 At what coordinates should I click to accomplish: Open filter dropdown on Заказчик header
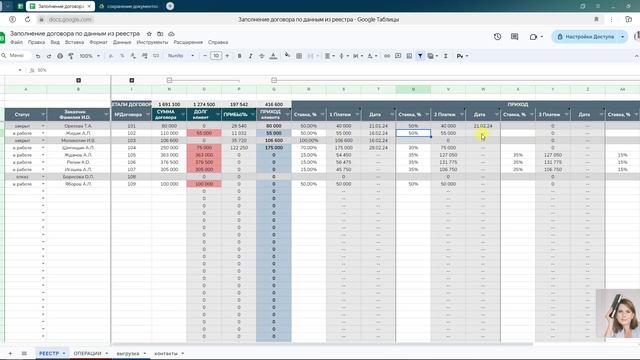pyautogui.click(x=106, y=115)
